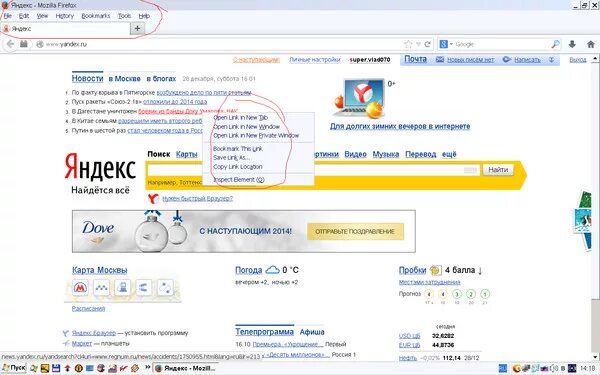
Task: Reload the page with the refresh icon
Action: point(428,44)
